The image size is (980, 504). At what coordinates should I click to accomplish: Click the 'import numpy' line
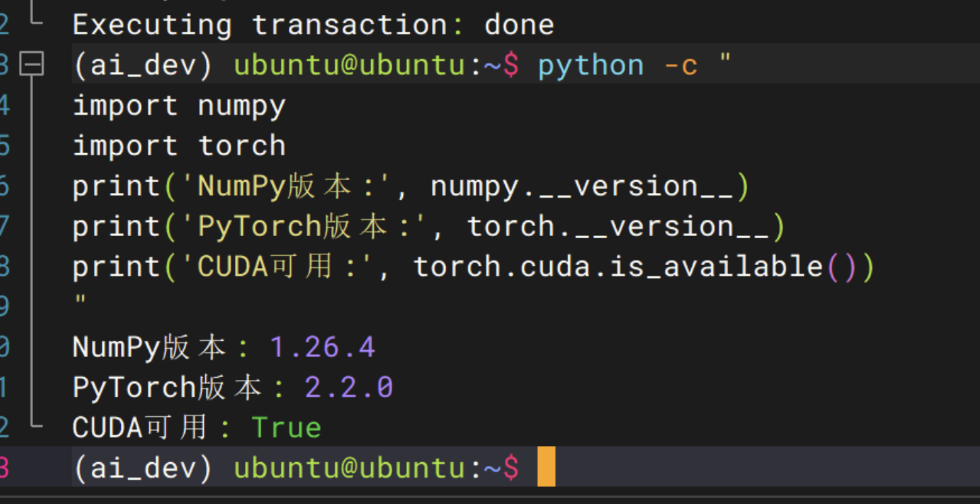[179, 106]
